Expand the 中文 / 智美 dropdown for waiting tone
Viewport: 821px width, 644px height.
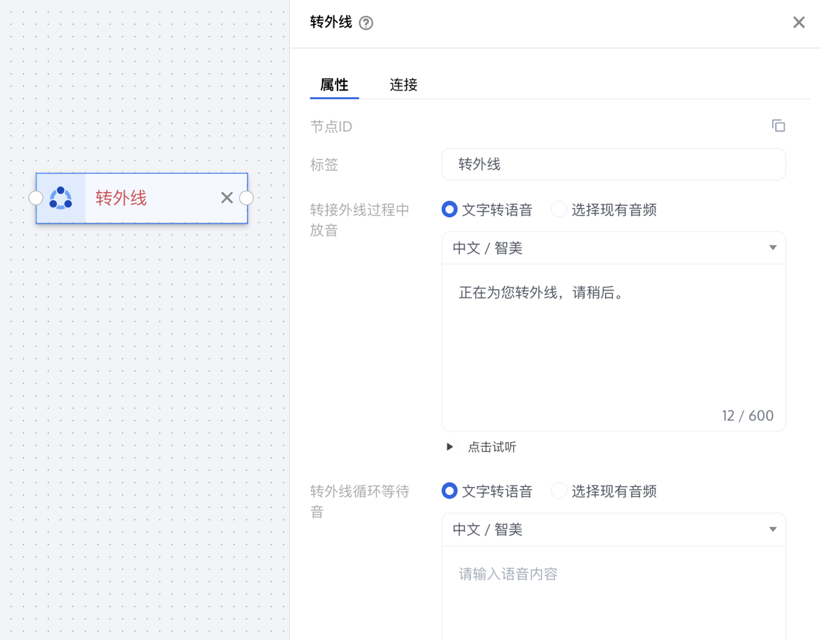tap(613, 529)
